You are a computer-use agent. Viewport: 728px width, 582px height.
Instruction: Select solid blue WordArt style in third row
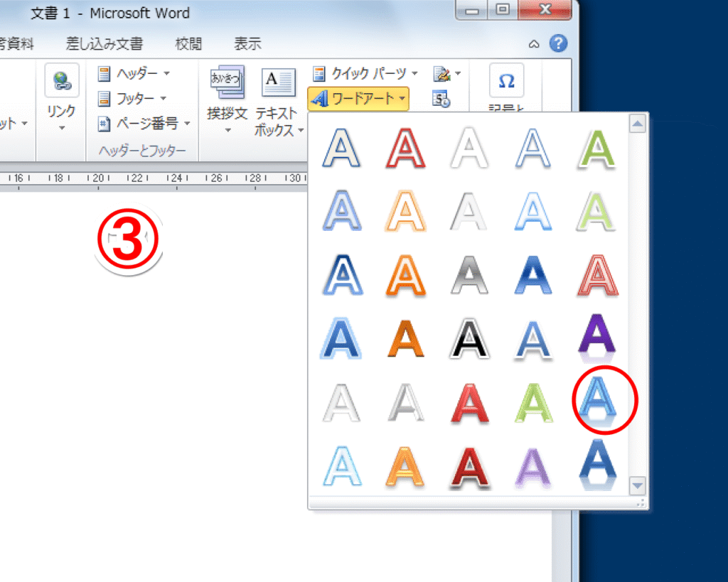coord(533,275)
